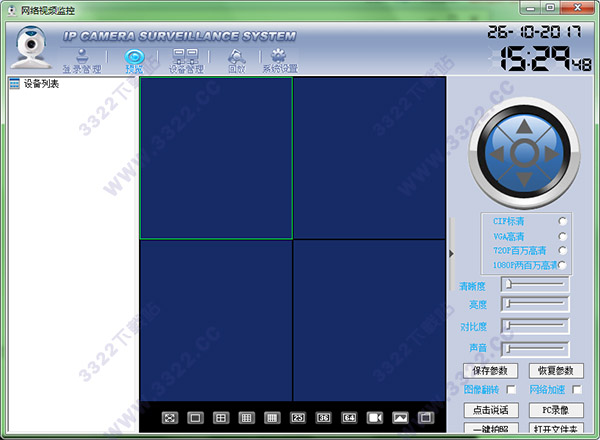Switch to 4-window layout

click(221, 417)
